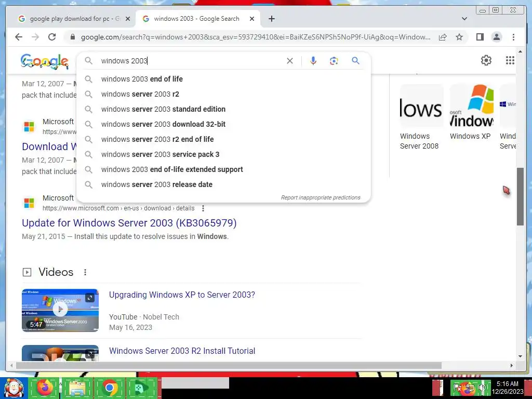Play the 5:47 video thumbnail

60,310
